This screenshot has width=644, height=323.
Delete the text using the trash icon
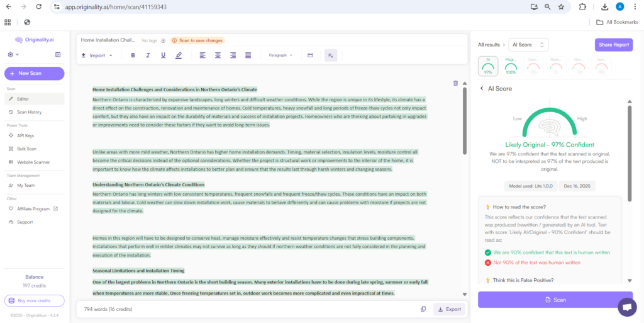pos(455,83)
